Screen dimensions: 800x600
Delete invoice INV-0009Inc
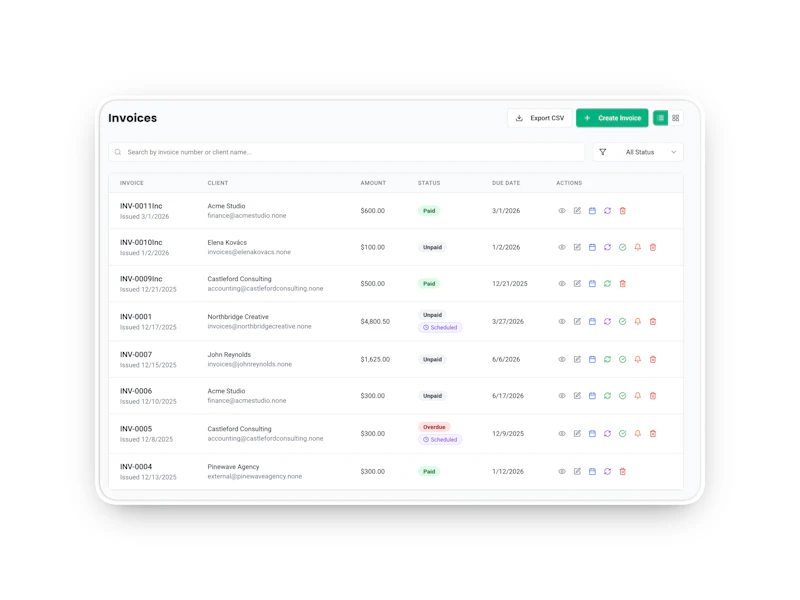pos(622,284)
